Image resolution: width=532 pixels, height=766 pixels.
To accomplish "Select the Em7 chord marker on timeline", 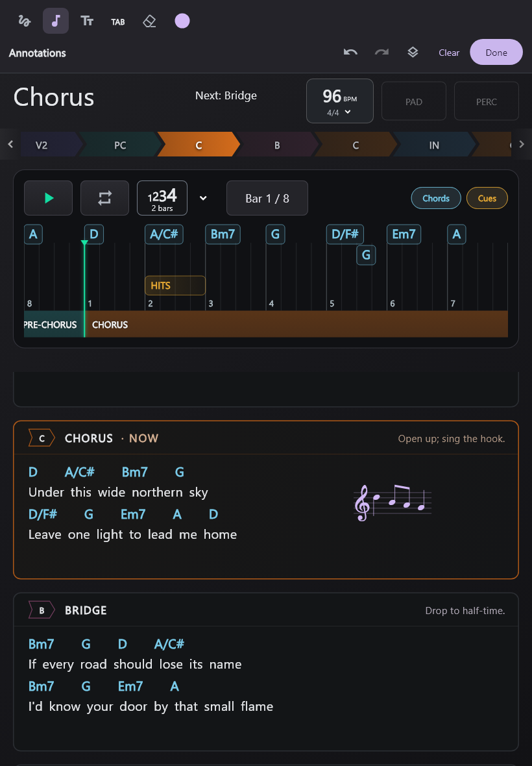I will (x=404, y=234).
